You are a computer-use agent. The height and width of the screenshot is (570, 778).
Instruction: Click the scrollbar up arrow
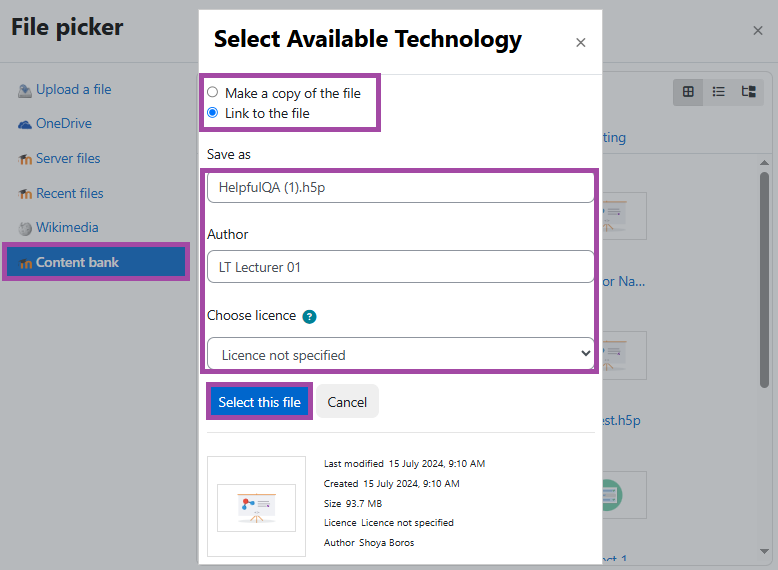(765, 163)
